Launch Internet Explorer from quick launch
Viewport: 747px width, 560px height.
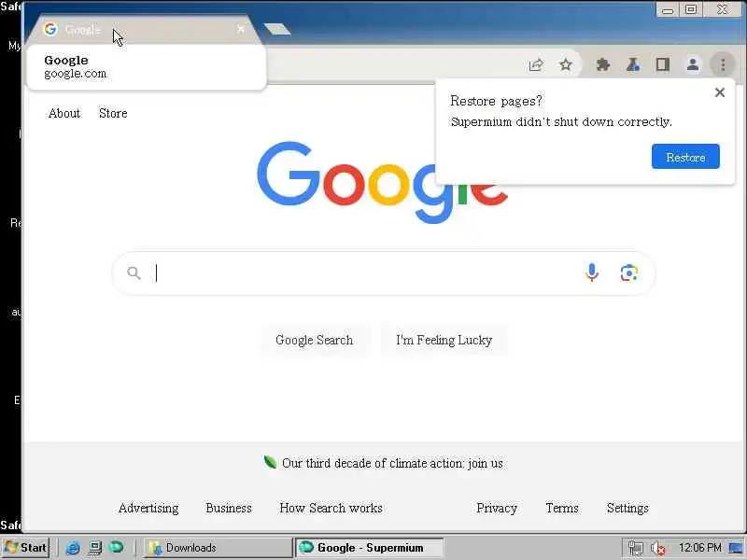point(73,548)
